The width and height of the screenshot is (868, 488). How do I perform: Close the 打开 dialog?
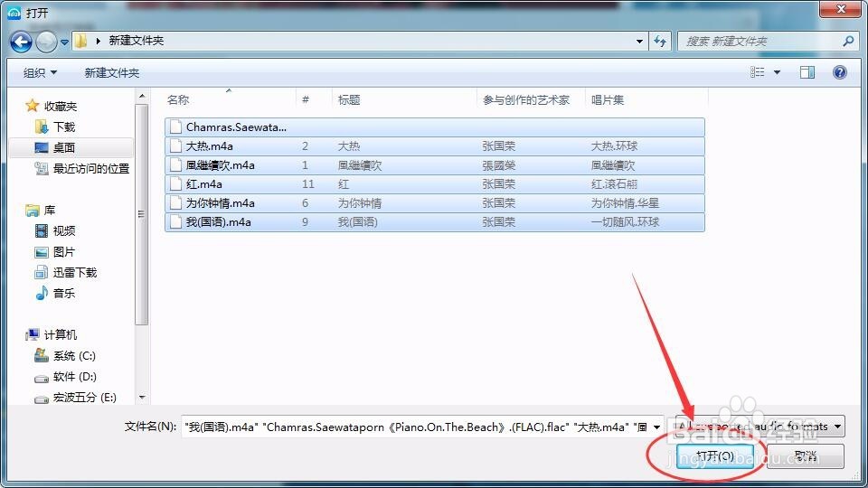click(841, 9)
